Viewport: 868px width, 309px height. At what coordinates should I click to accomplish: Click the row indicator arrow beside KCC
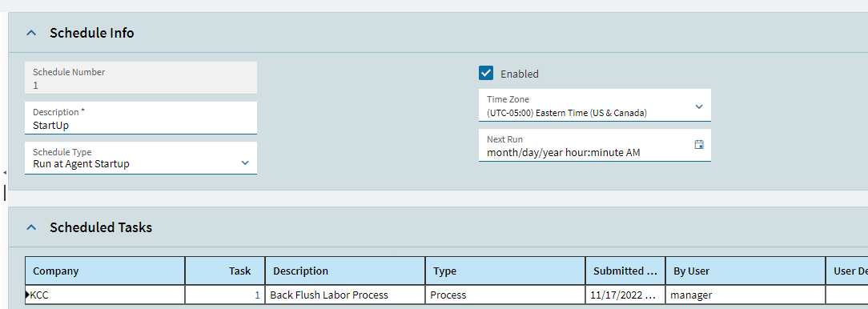[x=28, y=295]
